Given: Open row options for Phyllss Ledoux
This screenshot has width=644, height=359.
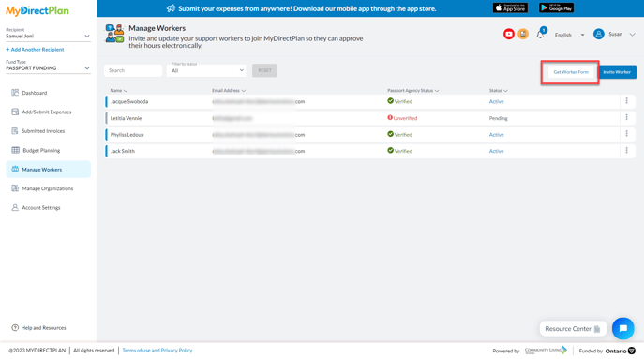Looking at the screenshot, I should coord(627,134).
